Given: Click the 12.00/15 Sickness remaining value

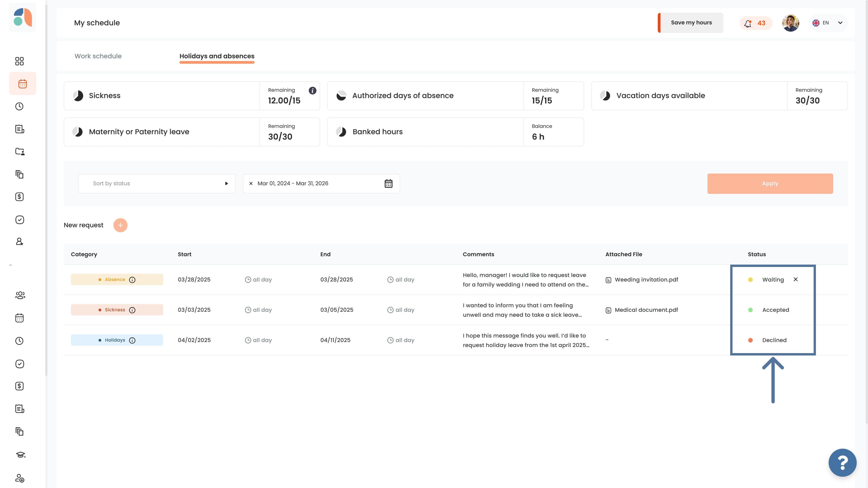Looking at the screenshot, I should (x=284, y=101).
